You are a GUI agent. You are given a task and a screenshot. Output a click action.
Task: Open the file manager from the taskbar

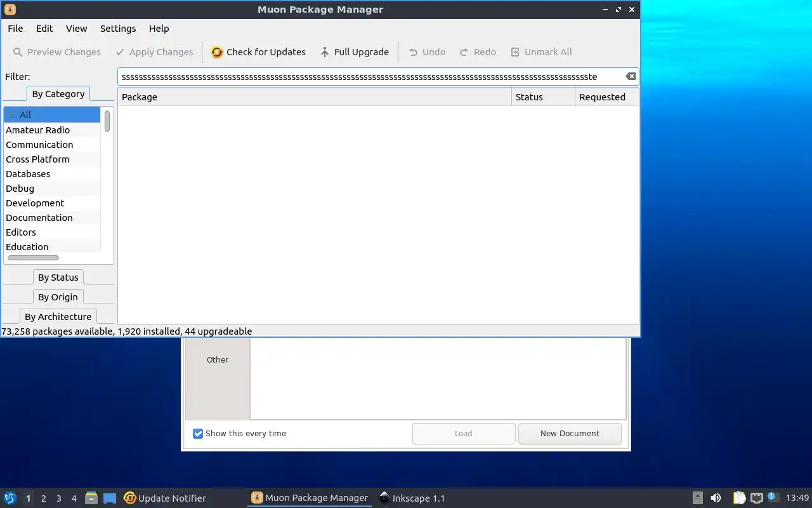coord(91,498)
